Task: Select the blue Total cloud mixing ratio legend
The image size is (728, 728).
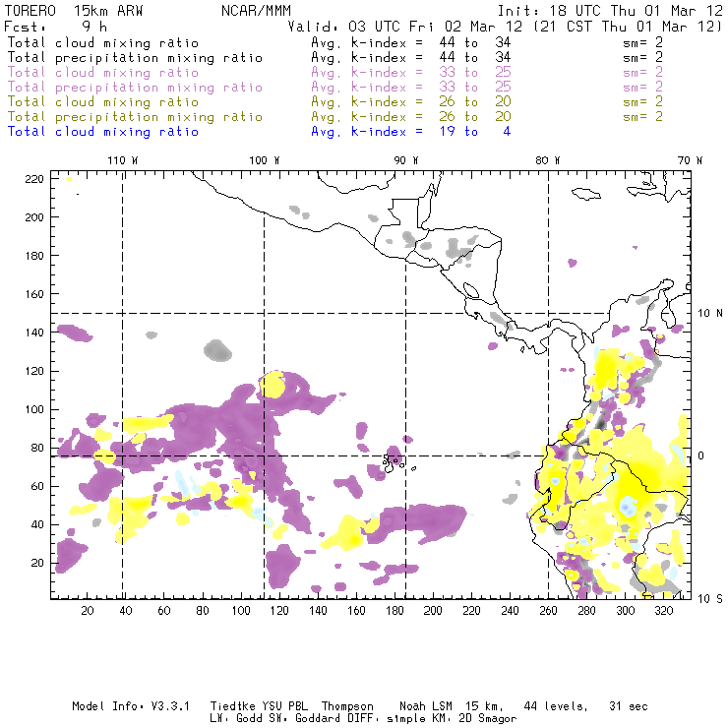Action: click(x=102, y=132)
